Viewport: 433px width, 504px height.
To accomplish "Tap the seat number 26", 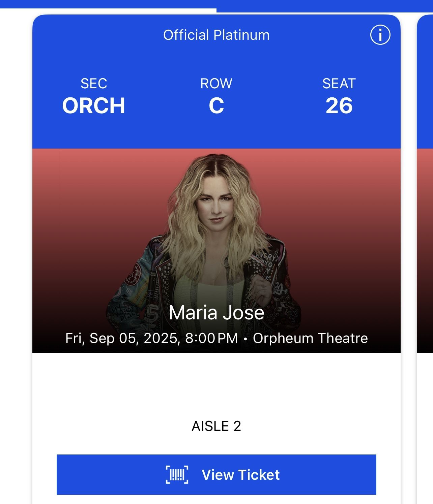I will point(339,106).
